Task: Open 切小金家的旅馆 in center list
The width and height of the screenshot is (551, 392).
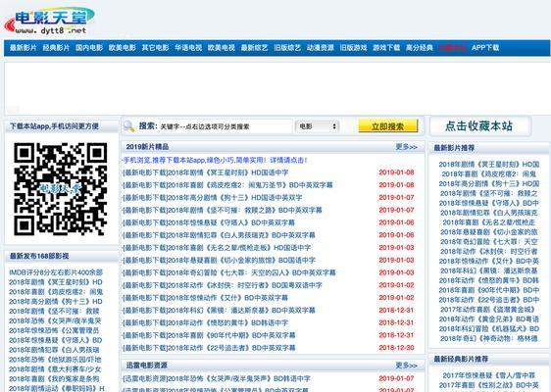Action: (x=220, y=261)
